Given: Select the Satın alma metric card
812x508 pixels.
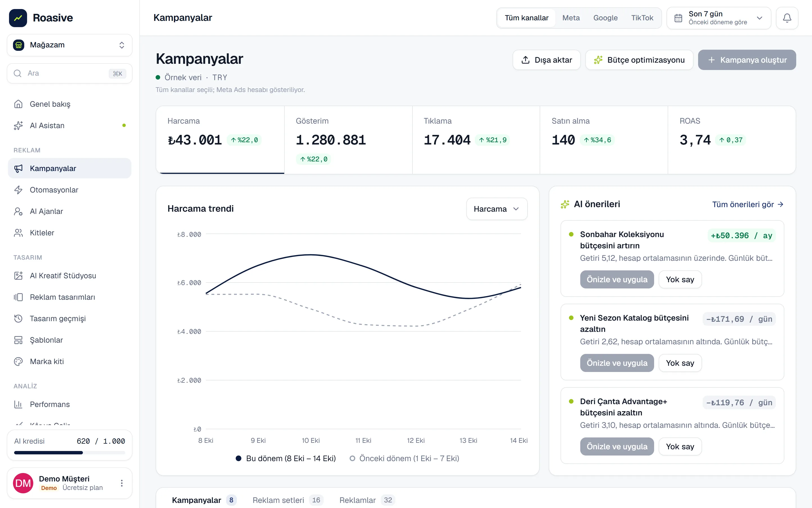Looking at the screenshot, I should tap(604, 140).
